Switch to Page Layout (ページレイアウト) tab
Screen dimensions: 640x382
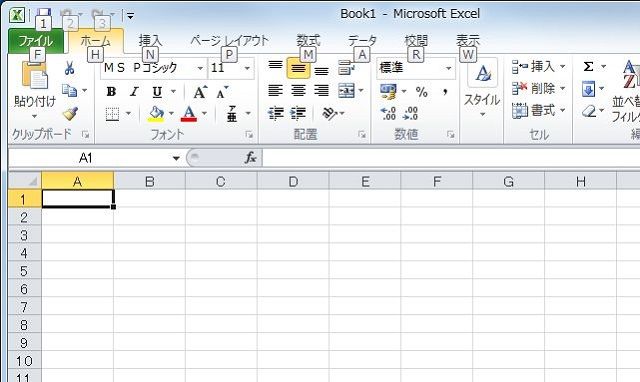pos(230,40)
